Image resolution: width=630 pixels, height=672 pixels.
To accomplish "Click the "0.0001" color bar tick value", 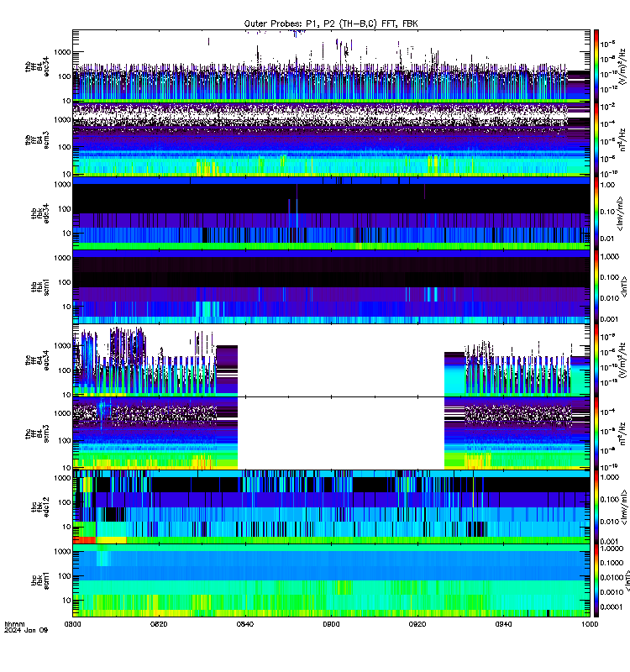I will 612,606.
